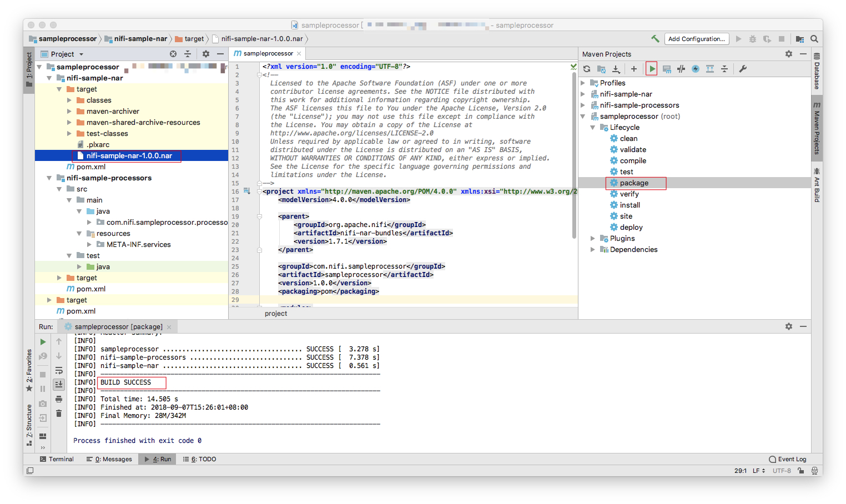Print Run console output
This screenshot has height=504, width=846.
(59, 399)
